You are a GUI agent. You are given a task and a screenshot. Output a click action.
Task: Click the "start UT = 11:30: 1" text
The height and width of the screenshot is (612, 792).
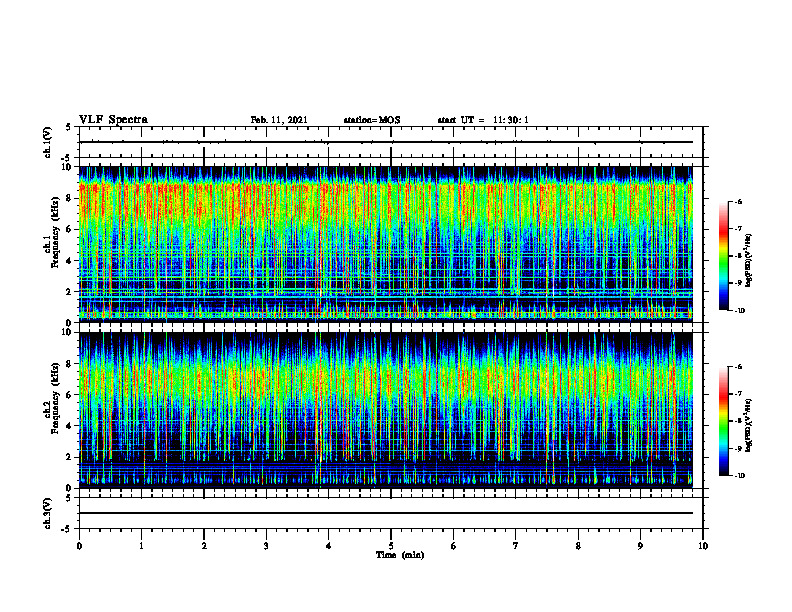483,120
